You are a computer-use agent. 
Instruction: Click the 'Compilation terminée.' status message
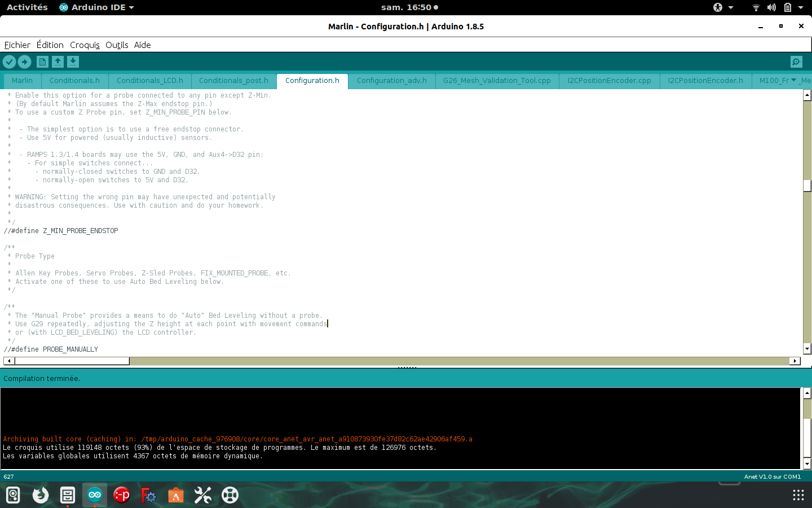(x=42, y=378)
